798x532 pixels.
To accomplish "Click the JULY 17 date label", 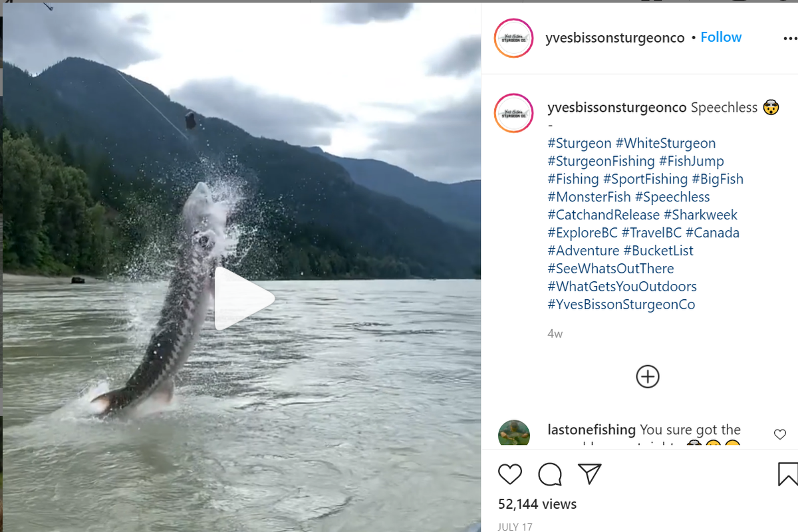I will (x=515, y=526).
